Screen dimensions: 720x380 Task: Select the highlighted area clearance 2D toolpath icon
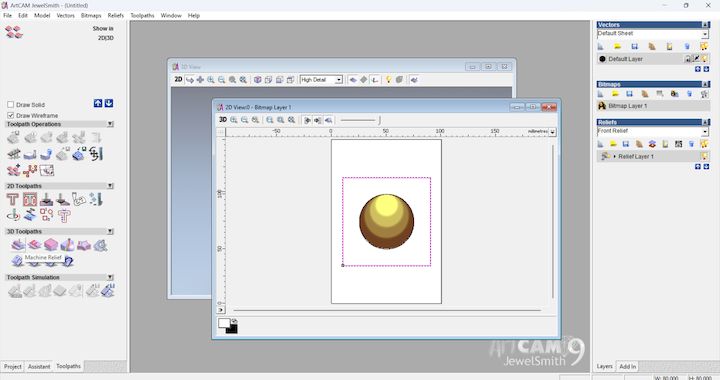pyautogui.click(x=30, y=200)
